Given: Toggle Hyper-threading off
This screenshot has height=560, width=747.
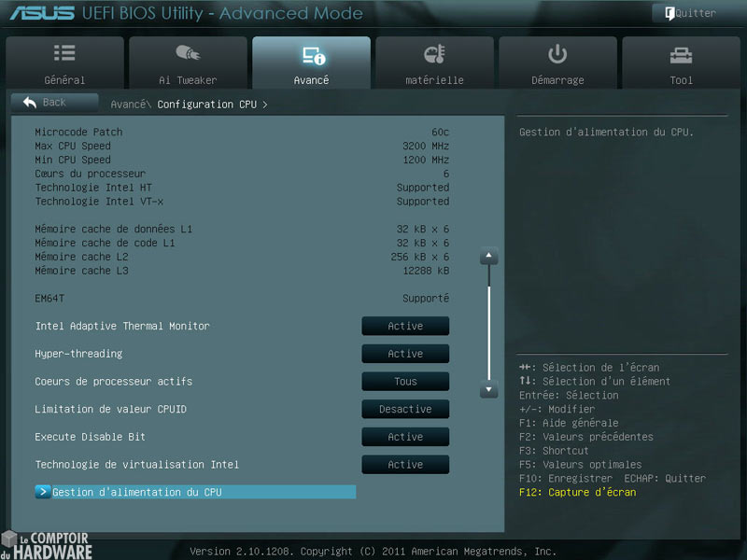Looking at the screenshot, I should (404, 353).
